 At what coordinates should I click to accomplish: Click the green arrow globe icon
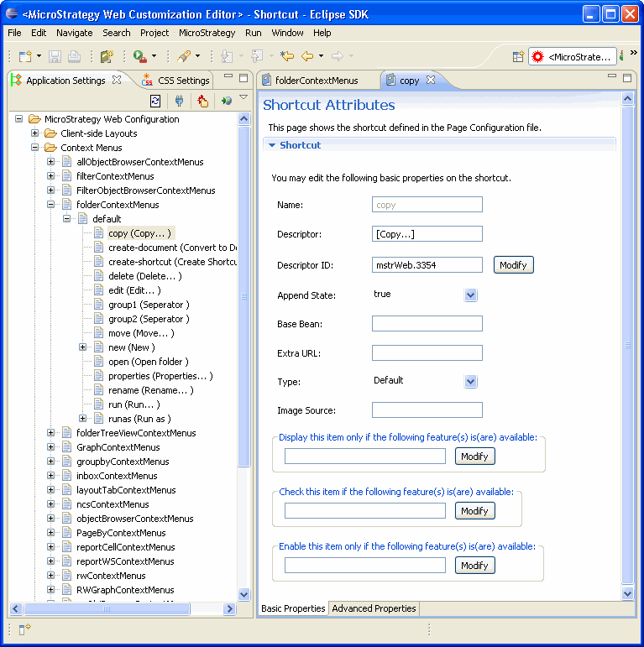226,101
